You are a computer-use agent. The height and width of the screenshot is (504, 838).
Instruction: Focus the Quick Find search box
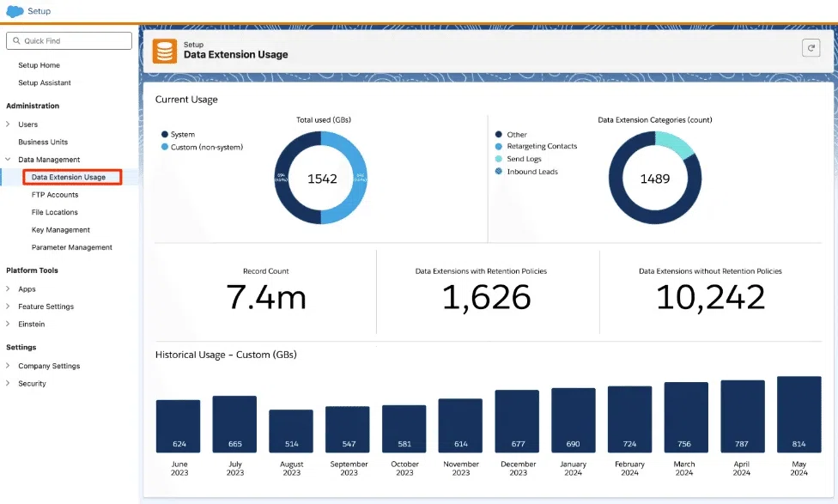(69, 40)
